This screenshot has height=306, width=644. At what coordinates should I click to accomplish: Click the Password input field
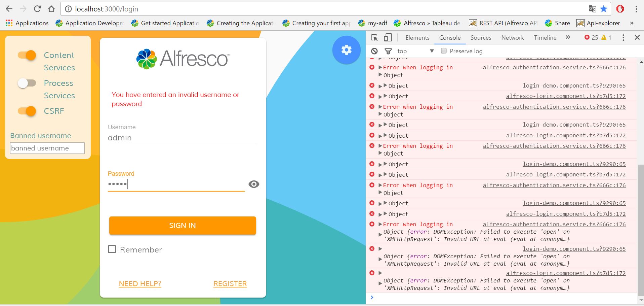tap(176, 184)
